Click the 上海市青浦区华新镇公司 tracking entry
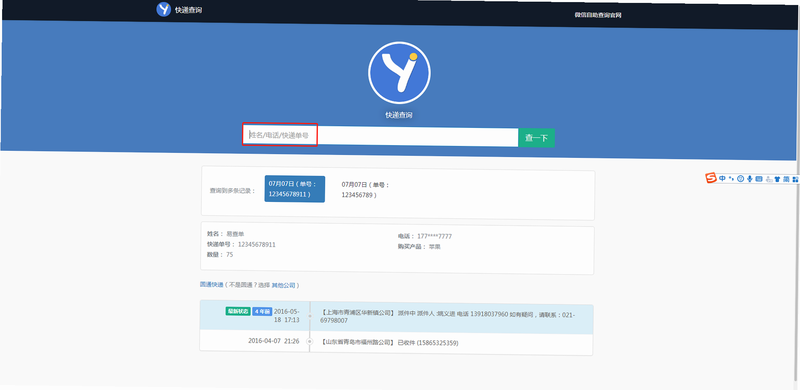The image size is (800, 390). tap(448, 317)
